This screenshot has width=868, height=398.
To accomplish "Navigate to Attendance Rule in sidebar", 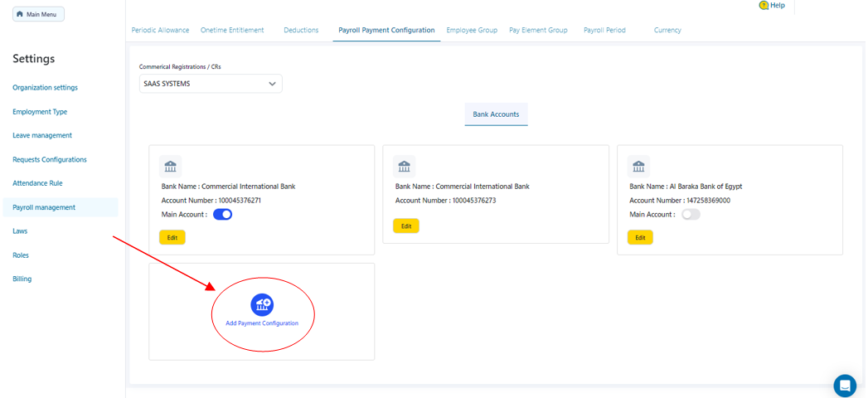I will [x=37, y=183].
